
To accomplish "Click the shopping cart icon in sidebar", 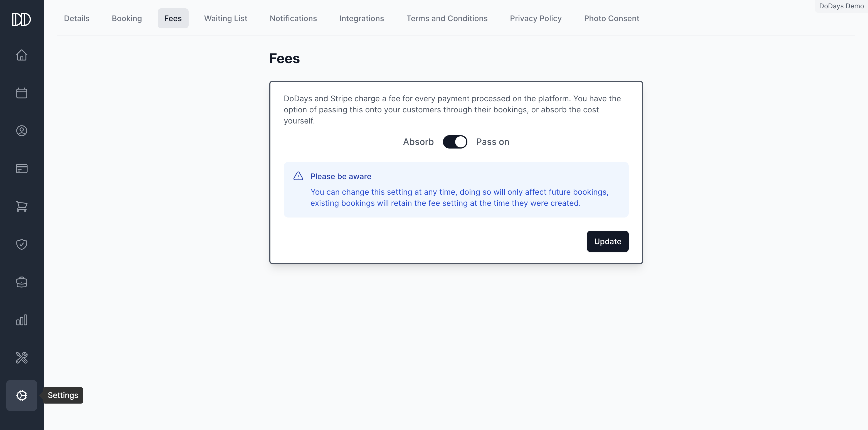I will tap(22, 207).
